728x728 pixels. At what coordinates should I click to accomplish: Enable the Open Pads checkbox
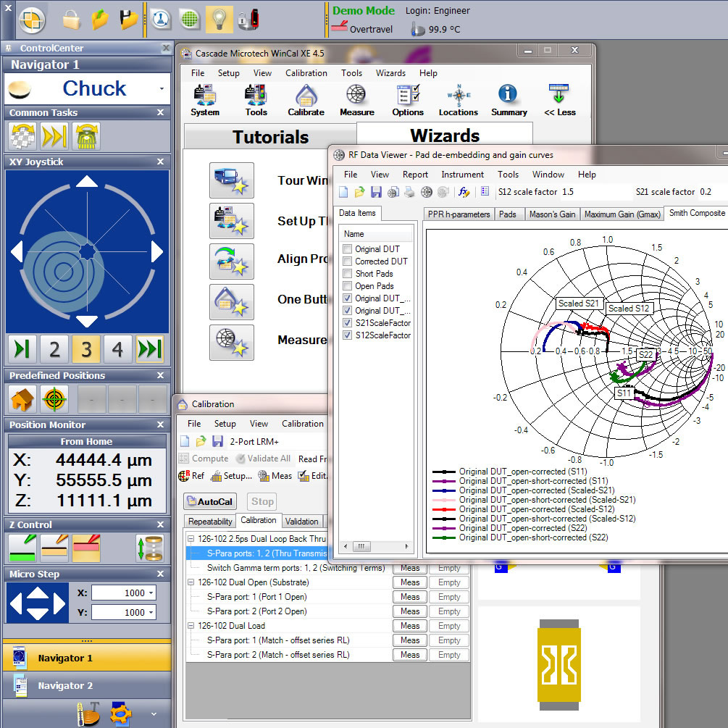(347, 286)
